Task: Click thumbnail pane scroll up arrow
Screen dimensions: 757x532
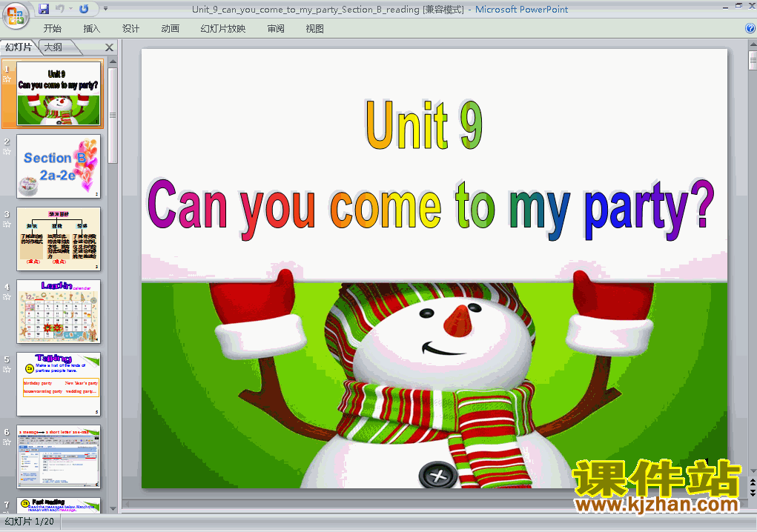Action: tap(113, 61)
